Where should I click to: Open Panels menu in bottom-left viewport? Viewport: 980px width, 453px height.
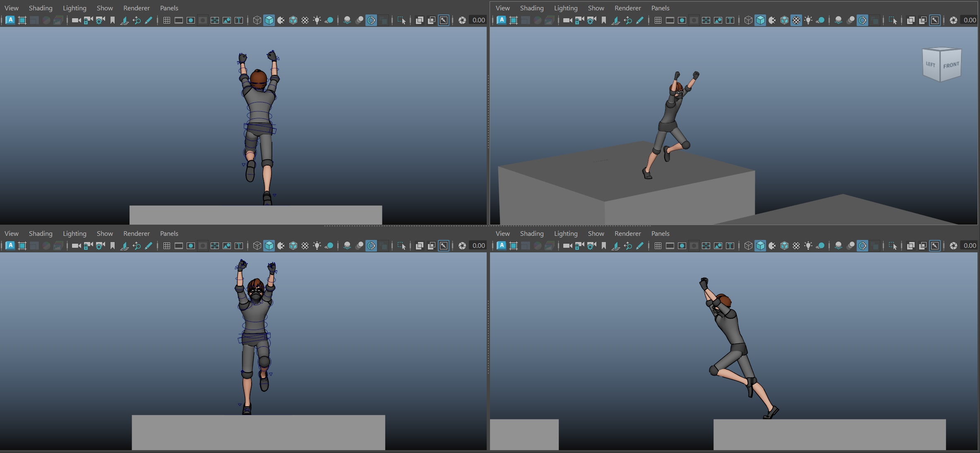coord(169,233)
